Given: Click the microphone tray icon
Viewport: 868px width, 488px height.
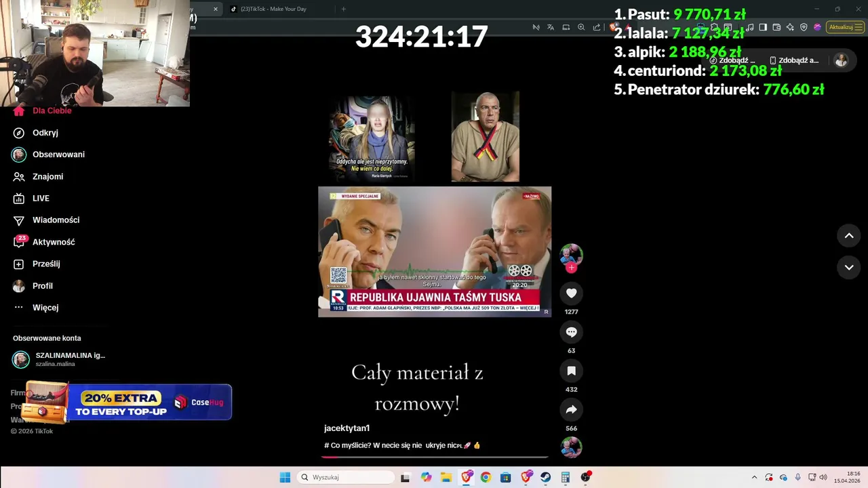Looking at the screenshot, I should tap(797, 477).
